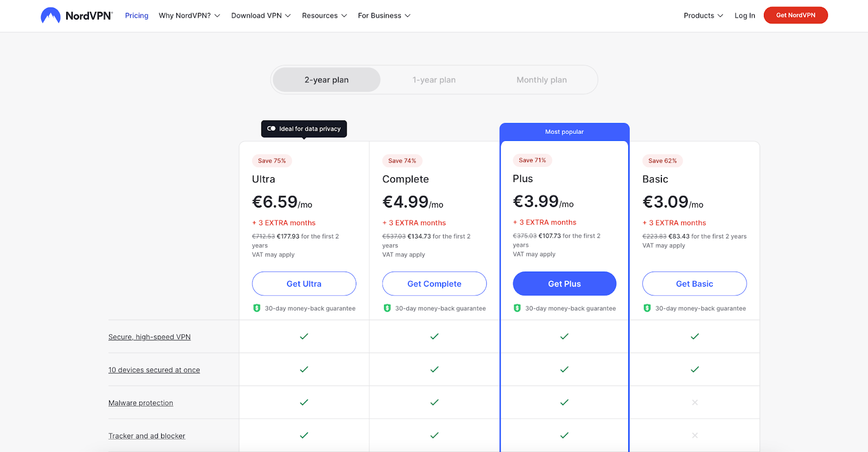Click the Log In link
The image size is (868, 452).
coord(745,16)
